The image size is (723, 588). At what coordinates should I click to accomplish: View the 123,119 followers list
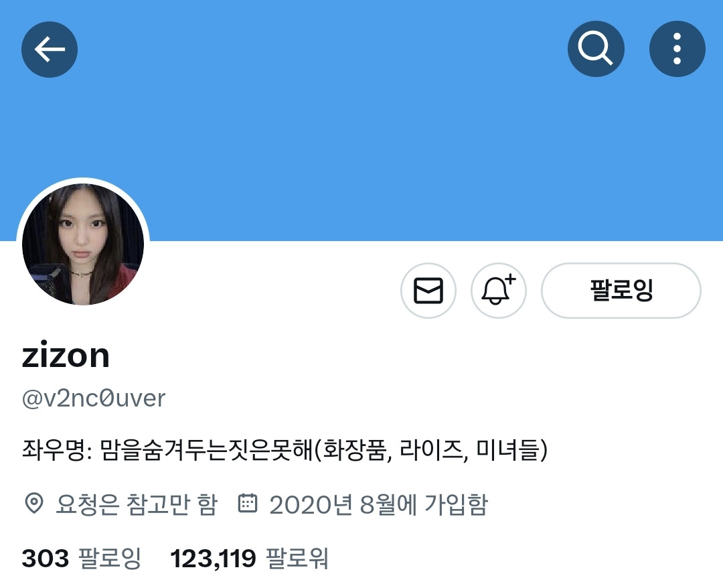[249, 558]
